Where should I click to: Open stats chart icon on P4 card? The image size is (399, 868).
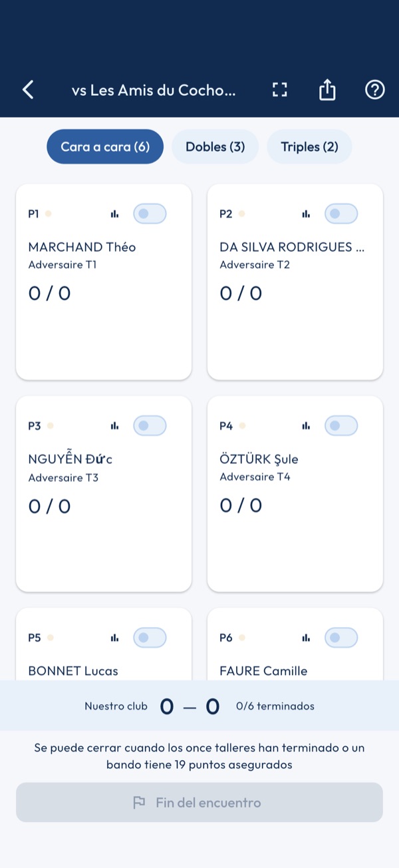(x=306, y=425)
